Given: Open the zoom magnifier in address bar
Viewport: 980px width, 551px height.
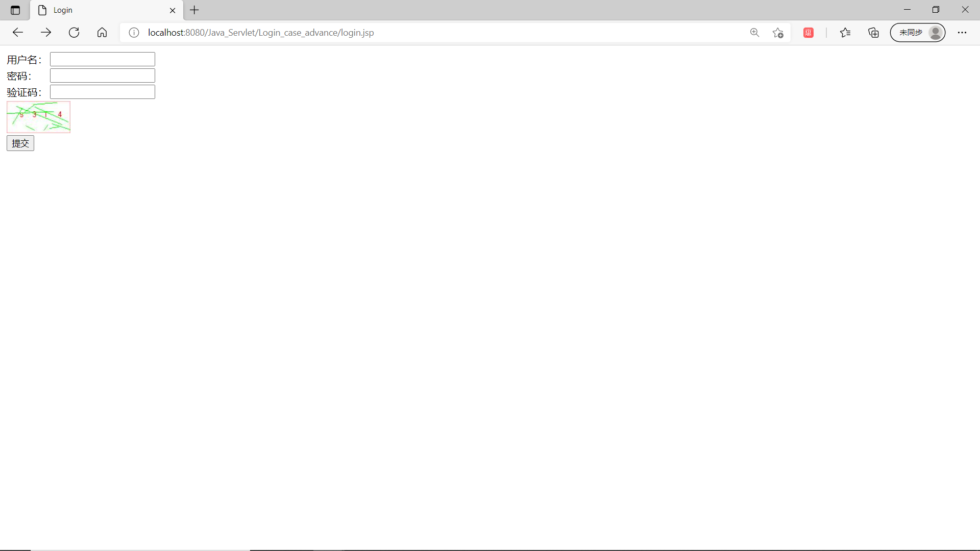Looking at the screenshot, I should tap(754, 33).
